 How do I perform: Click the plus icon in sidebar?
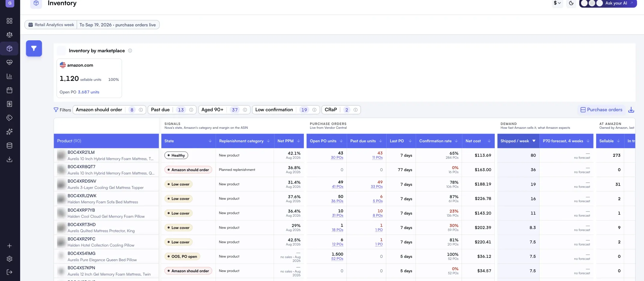click(x=9, y=246)
